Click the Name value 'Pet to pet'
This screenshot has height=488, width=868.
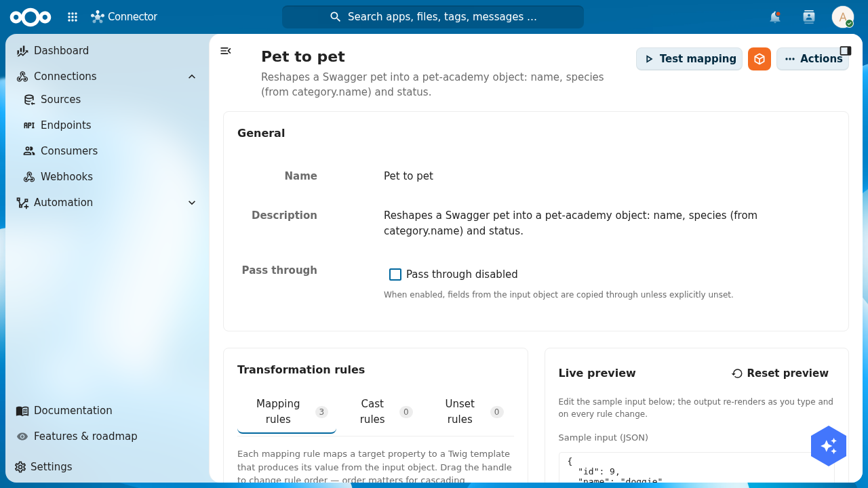click(408, 176)
